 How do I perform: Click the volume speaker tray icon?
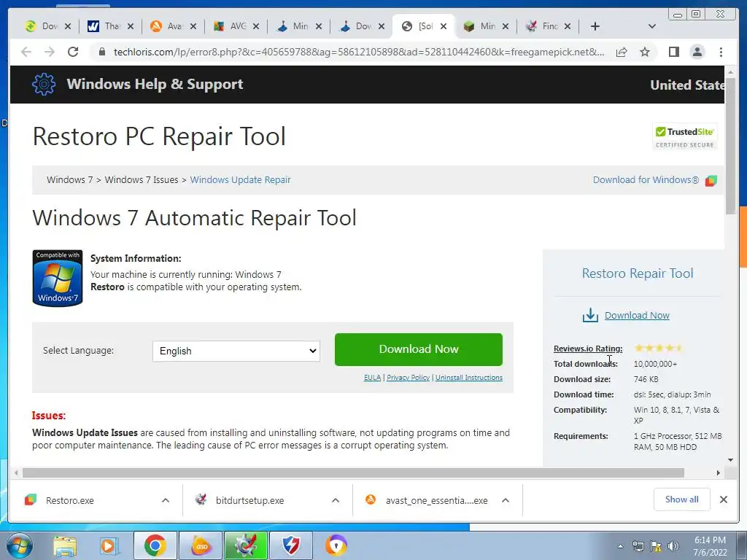click(673, 546)
